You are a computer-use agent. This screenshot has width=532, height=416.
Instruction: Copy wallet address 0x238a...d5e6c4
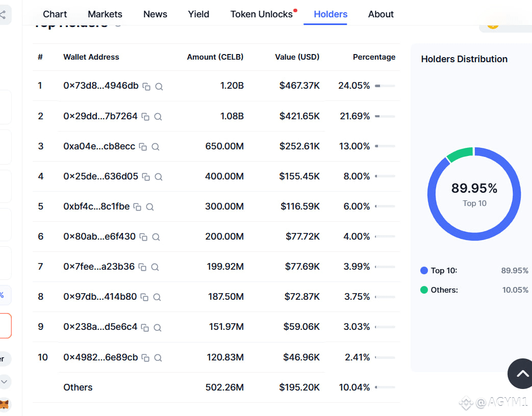[145, 327]
